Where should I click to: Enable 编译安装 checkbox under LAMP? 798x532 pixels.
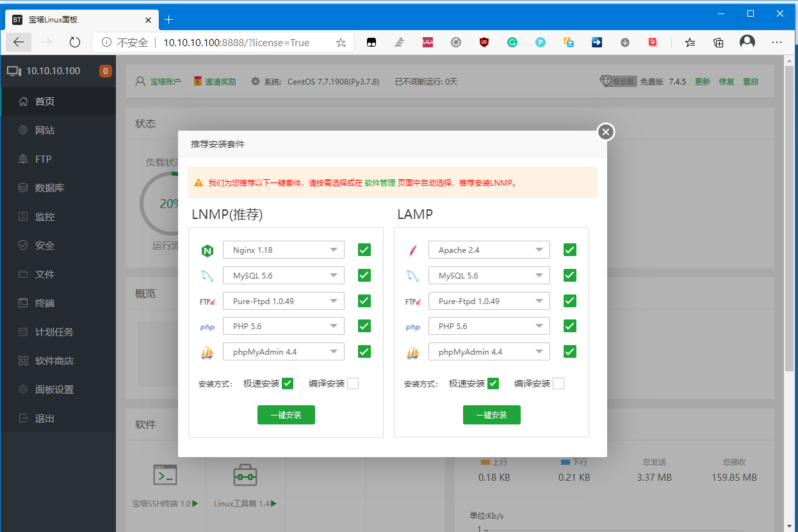[x=558, y=383]
